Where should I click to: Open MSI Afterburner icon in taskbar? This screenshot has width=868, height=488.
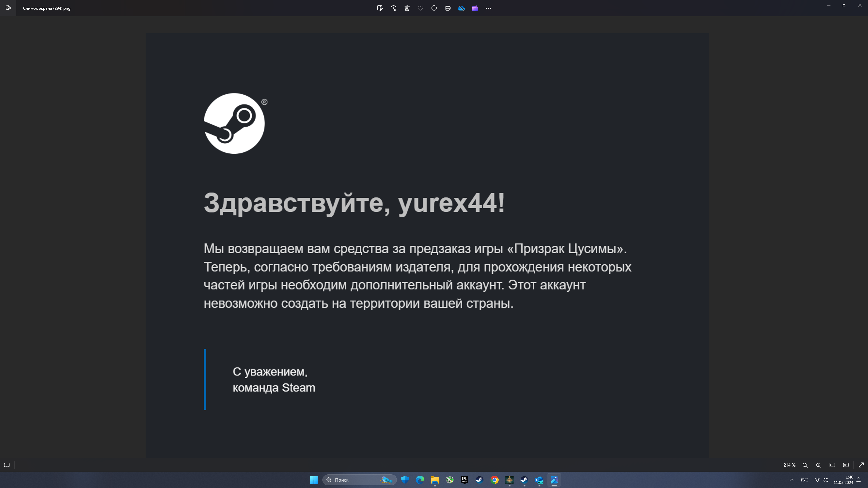pyautogui.click(x=450, y=480)
